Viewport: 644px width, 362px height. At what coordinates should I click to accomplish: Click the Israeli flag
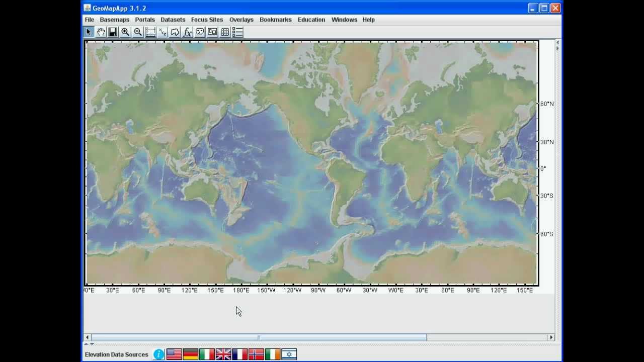[x=289, y=354]
